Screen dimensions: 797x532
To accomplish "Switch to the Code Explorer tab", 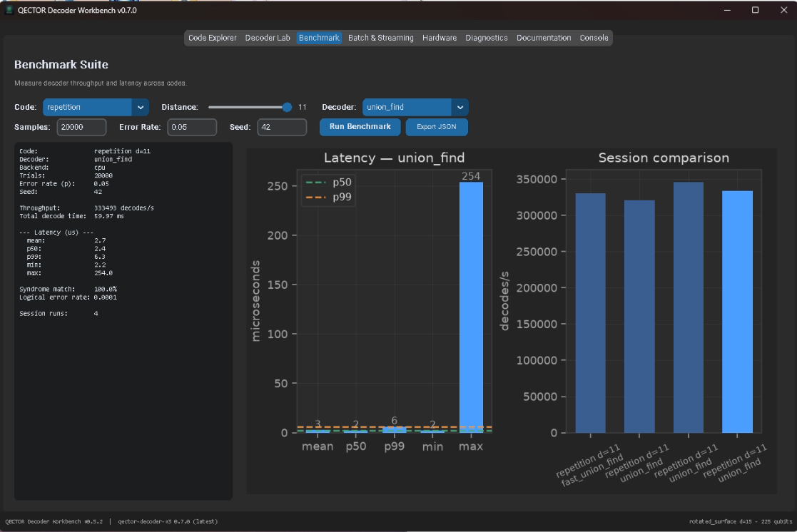I will pos(213,38).
